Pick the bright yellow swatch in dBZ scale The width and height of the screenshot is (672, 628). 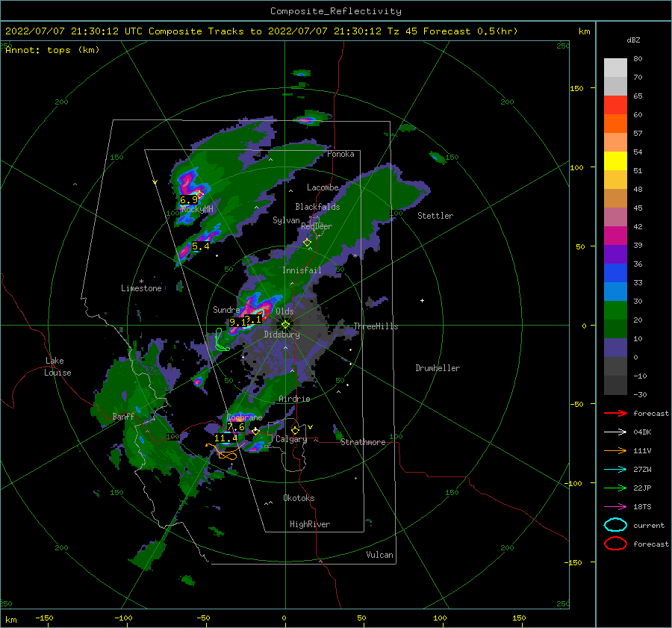[x=615, y=161]
